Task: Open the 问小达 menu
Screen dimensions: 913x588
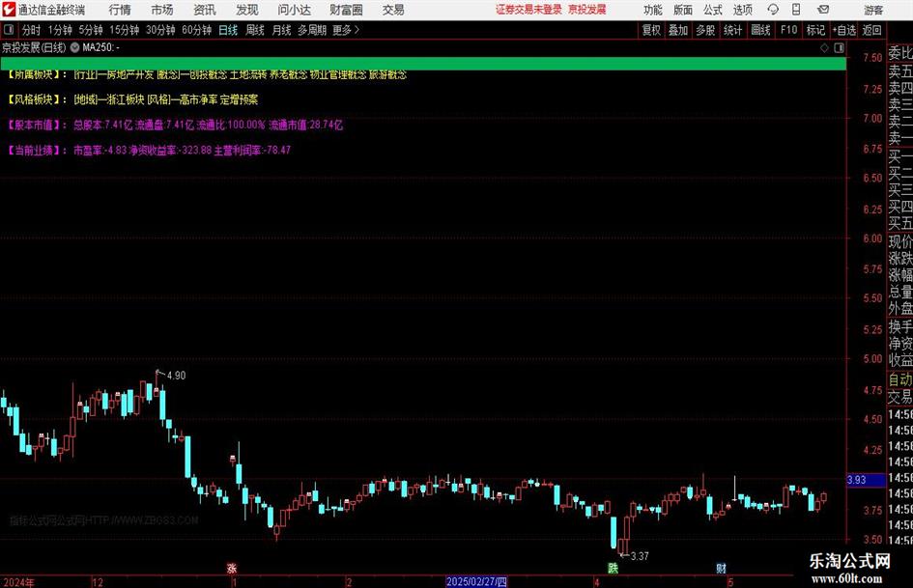Action: 294,10
